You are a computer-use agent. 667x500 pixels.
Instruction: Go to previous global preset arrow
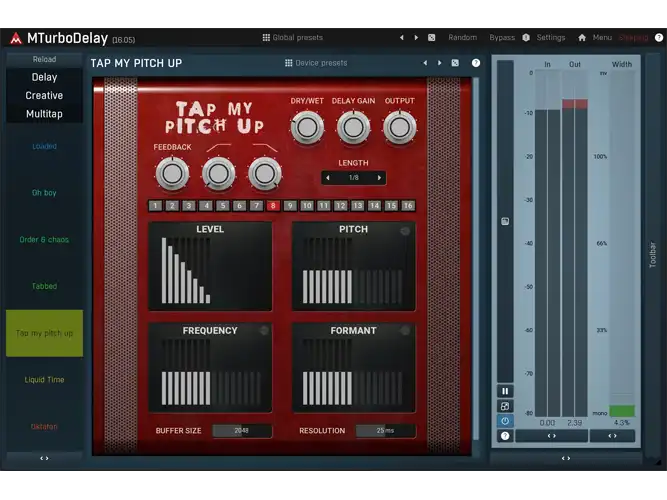click(402, 37)
